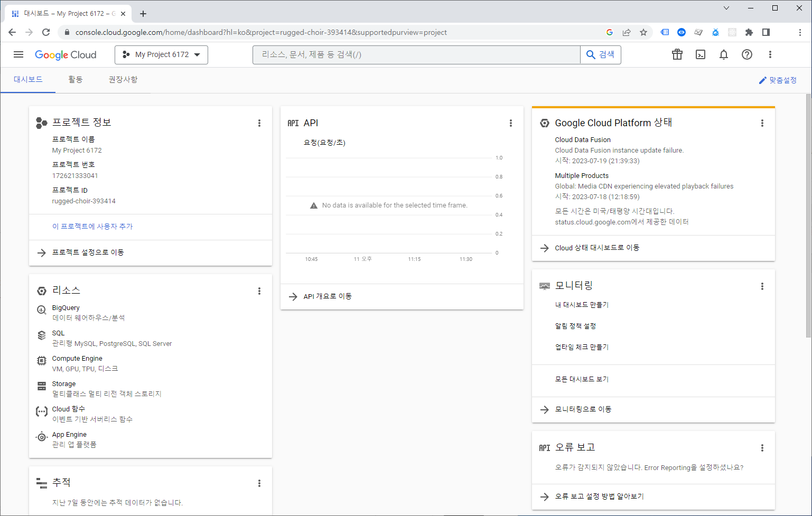Click 모든 대시보드 보기 link

(x=582, y=379)
